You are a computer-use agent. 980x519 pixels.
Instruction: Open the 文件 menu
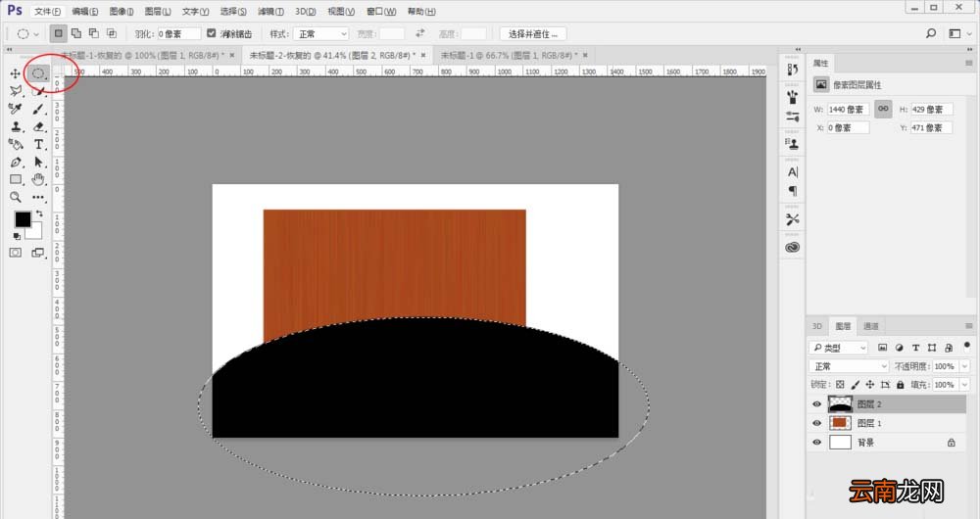pyautogui.click(x=47, y=11)
